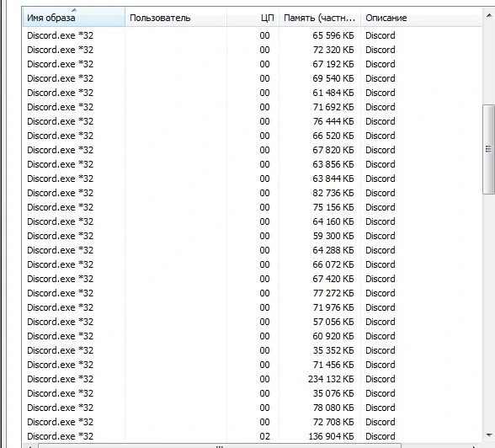Sort by Память (частн... column header

pyautogui.click(x=320, y=18)
